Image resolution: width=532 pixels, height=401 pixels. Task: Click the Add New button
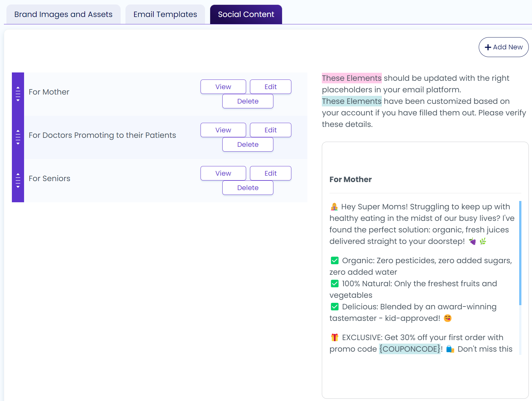pos(503,47)
